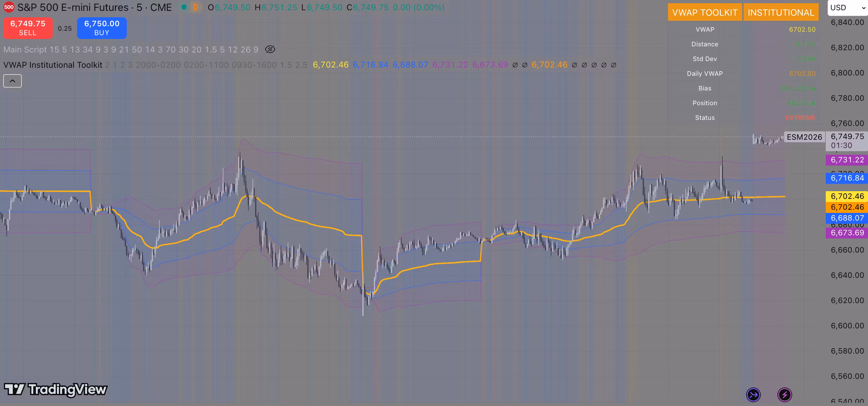Click the purple lightning bolt icon at chart bottom
Viewport: 868px width, 406px height.
pos(784,394)
